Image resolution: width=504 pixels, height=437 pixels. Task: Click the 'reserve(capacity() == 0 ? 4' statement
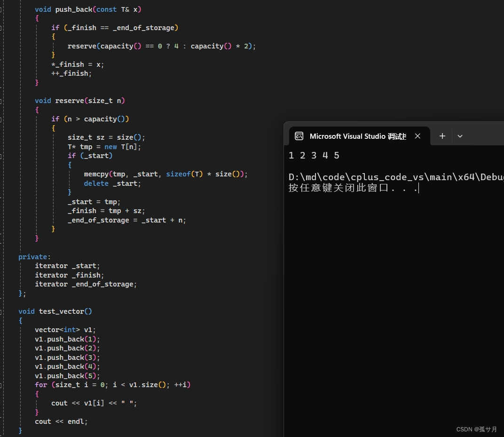pos(162,46)
